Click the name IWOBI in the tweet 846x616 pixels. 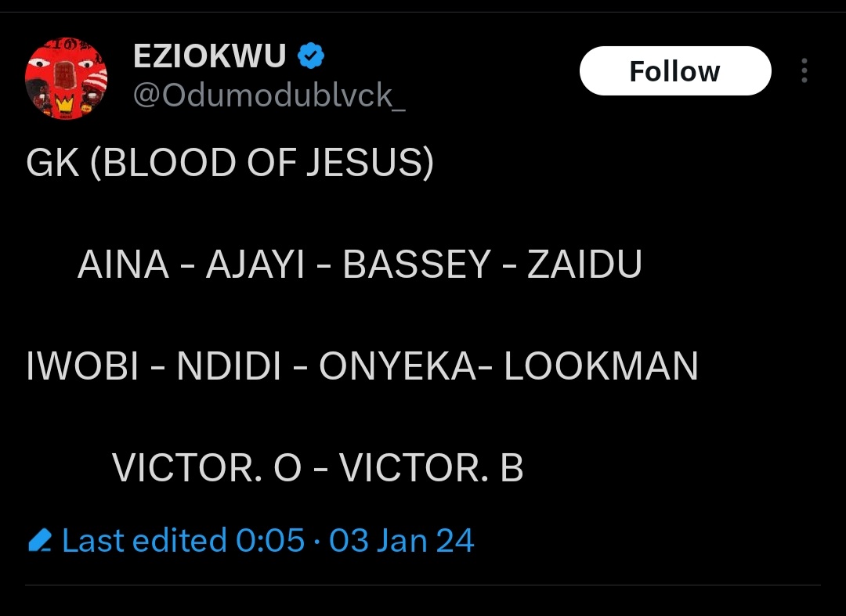click(82, 367)
